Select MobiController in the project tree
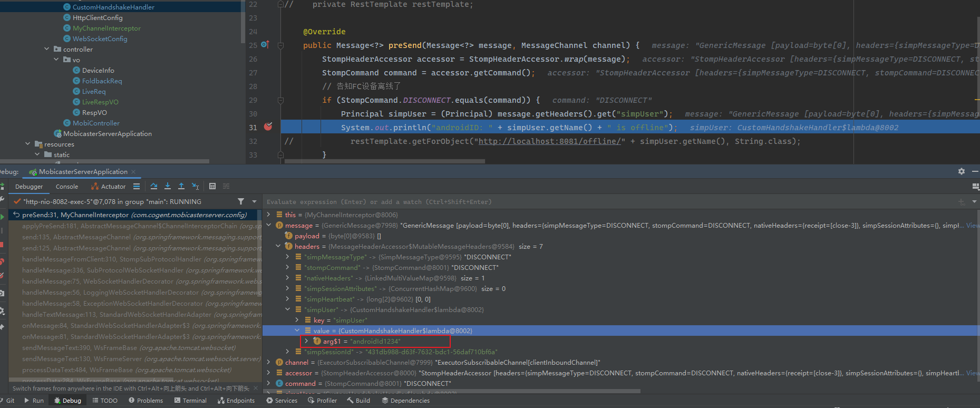 coord(96,123)
